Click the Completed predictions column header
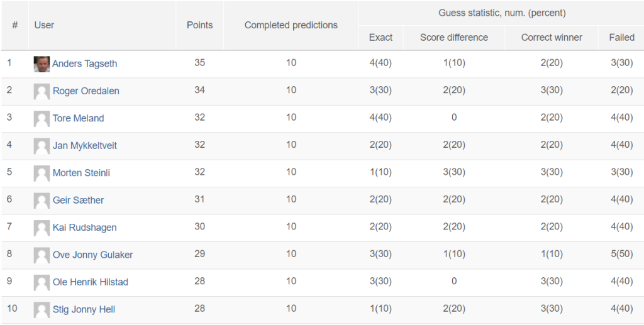Viewport: 644px width, 325px height. coord(291,25)
